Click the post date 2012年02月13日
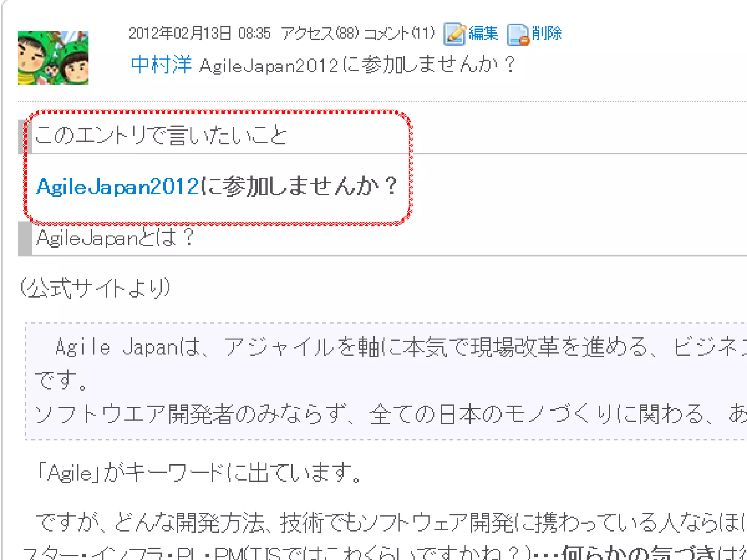This screenshot has height=560, width=747. (180, 34)
